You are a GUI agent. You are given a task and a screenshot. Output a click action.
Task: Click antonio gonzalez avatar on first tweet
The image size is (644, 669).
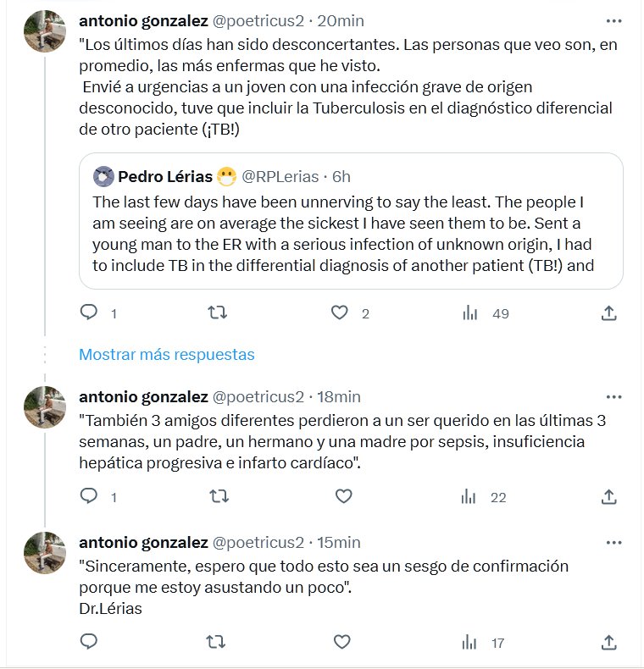point(45,30)
